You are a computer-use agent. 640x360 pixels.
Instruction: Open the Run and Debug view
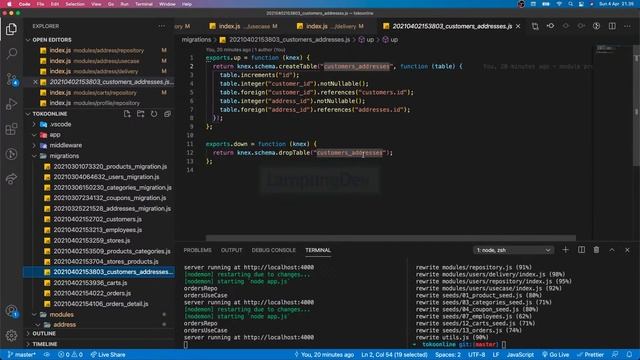[x=11, y=104]
